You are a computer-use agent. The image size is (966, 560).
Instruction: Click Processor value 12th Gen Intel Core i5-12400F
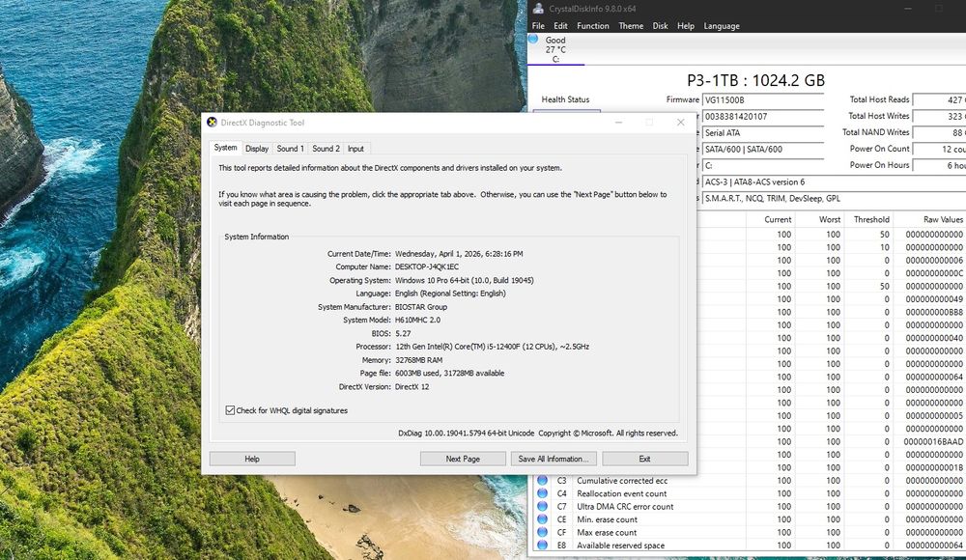[492, 347]
